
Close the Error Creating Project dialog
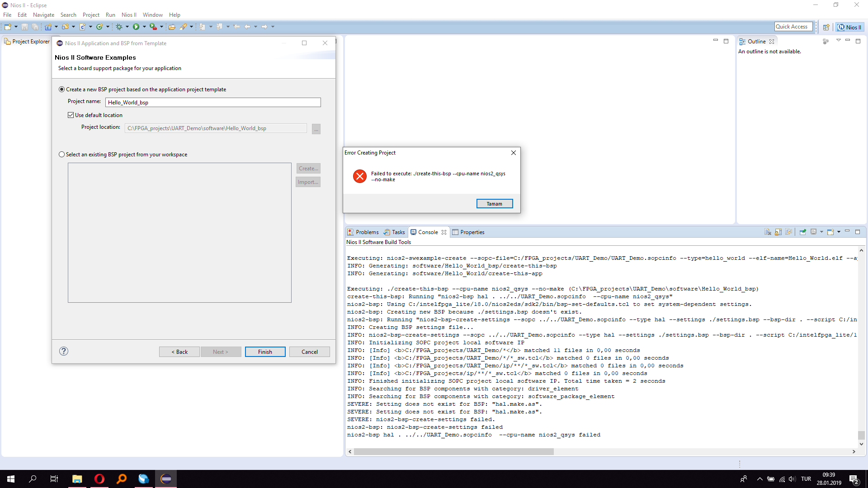[514, 153]
